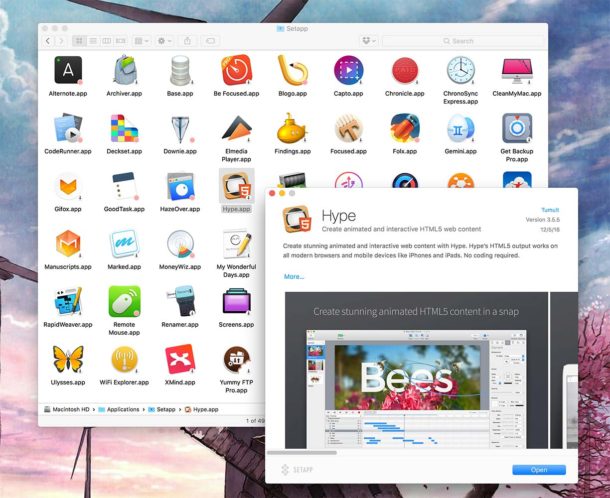This screenshot has height=498, width=610.
Task: Open the gear Action menu dropdown
Action: click(166, 41)
